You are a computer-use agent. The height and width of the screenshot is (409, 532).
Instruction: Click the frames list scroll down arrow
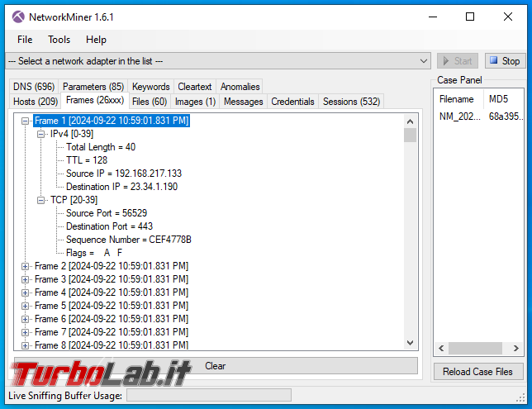pos(410,343)
